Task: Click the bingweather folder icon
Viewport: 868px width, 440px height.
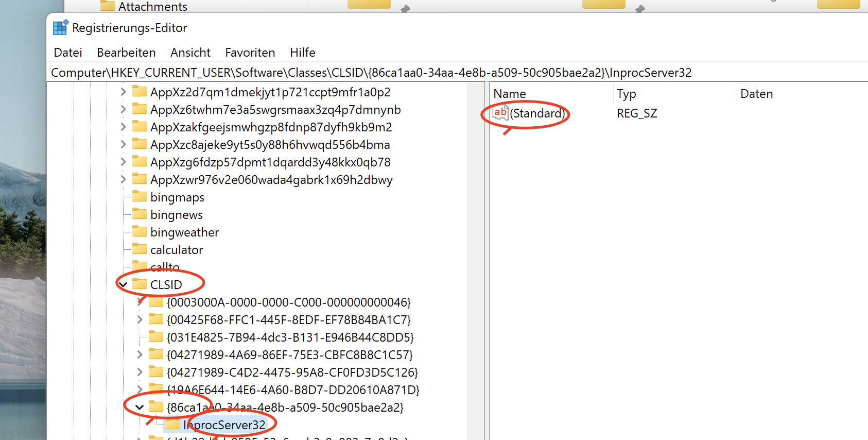Action: click(140, 232)
